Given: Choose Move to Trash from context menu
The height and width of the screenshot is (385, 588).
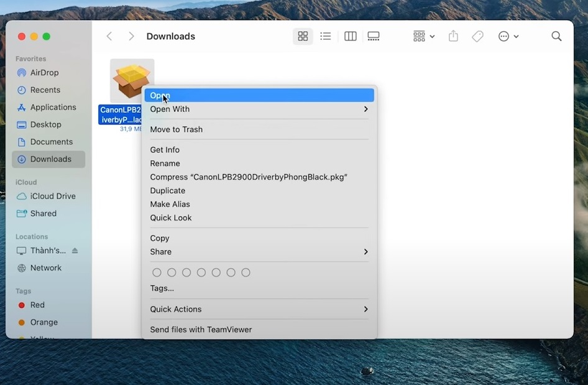Looking at the screenshot, I should pyautogui.click(x=177, y=129).
